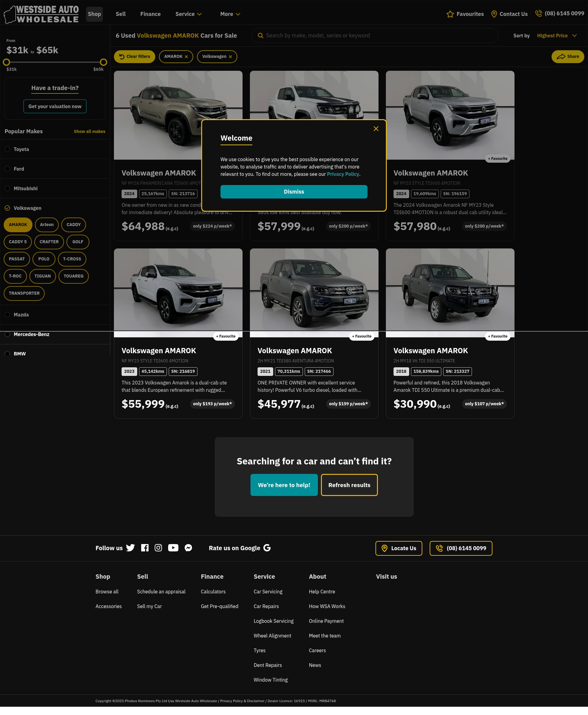Focus the make/model search field

point(375,36)
